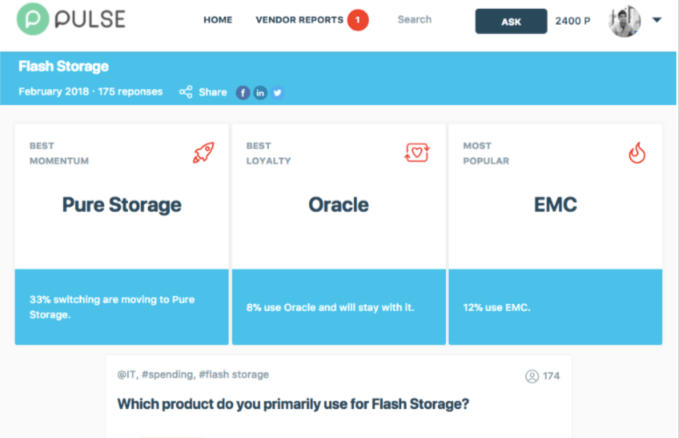Click the Most Popular flame icon
679x438 pixels.
click(x=636, y=152)
